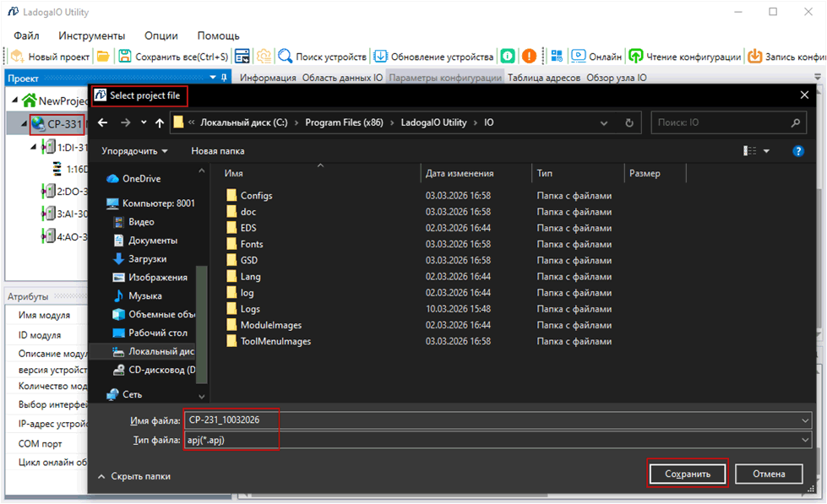Click the Search devices magnifier icon
Screen dimensions: 827x504
point(286,56)
